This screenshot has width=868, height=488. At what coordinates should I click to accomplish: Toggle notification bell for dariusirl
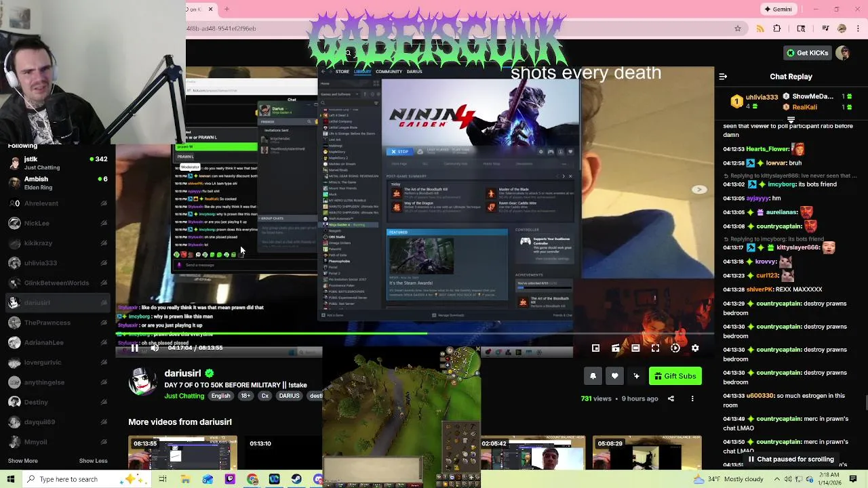(x=593, y=376)
